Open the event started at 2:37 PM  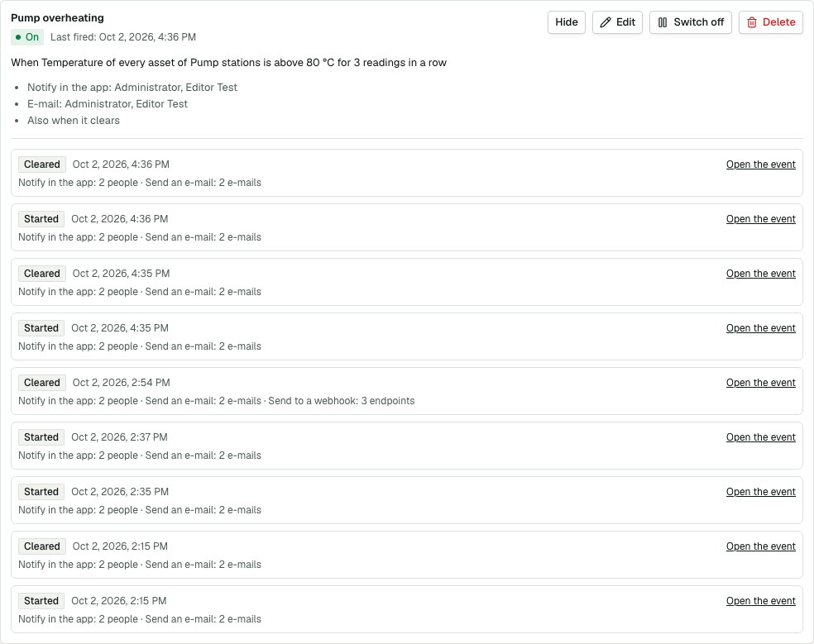coord(760,437)
